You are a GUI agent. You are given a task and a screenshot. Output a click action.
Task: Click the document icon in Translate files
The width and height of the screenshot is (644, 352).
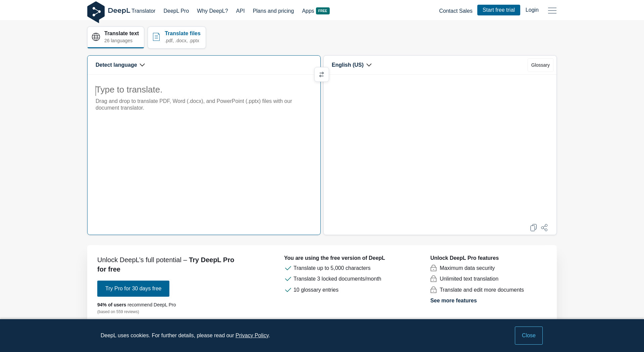coord(156,37)
